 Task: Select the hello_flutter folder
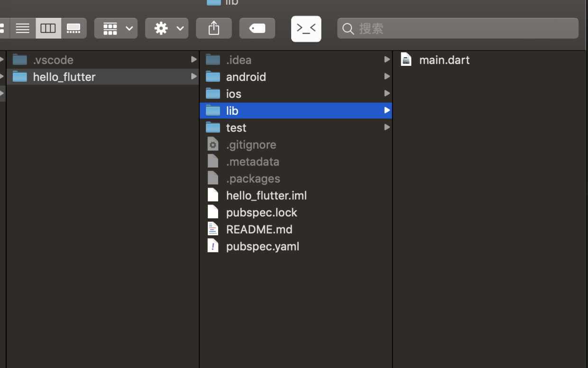pos(103,77)
